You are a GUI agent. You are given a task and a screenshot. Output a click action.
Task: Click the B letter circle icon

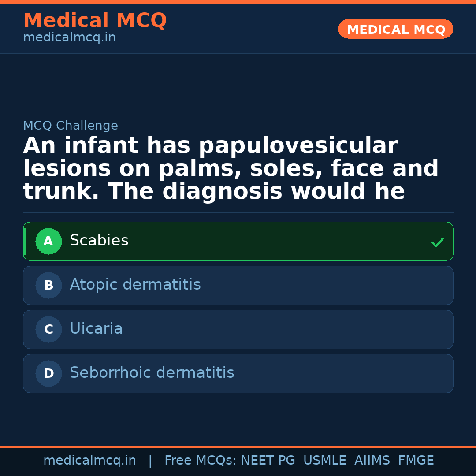(48, 286)
